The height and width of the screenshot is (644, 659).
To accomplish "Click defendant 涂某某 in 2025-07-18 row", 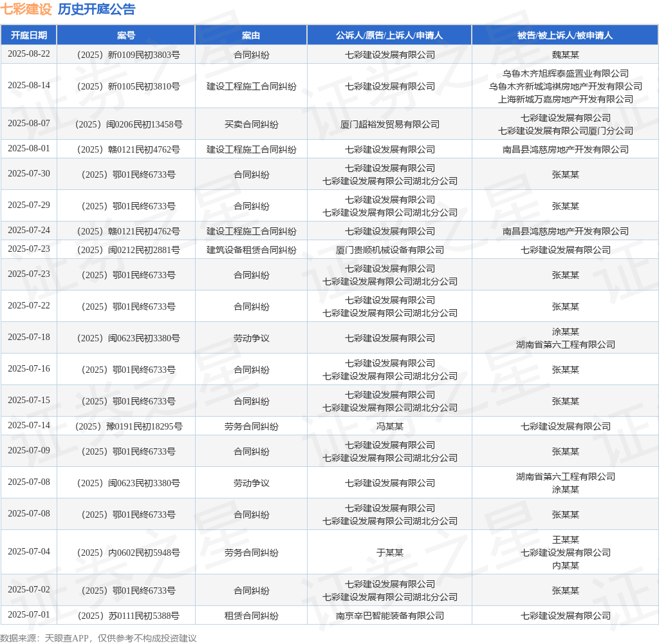I will point(565,332).
